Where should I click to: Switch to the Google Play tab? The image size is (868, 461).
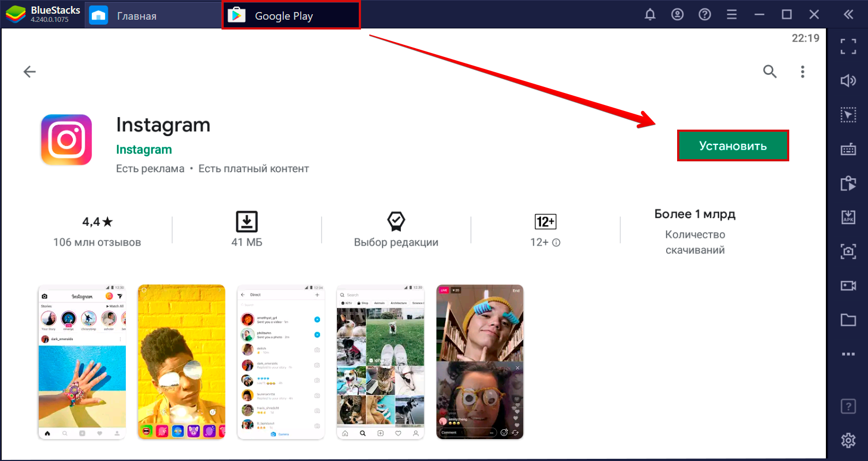tap(291, 15)
